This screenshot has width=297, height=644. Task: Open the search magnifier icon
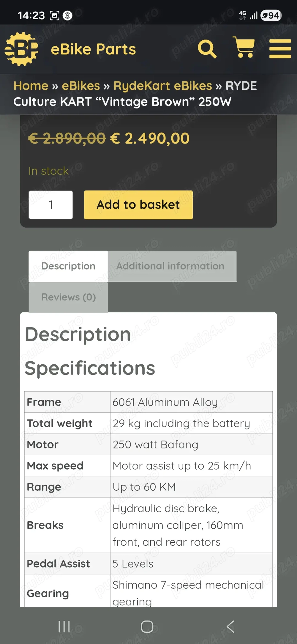207,49
